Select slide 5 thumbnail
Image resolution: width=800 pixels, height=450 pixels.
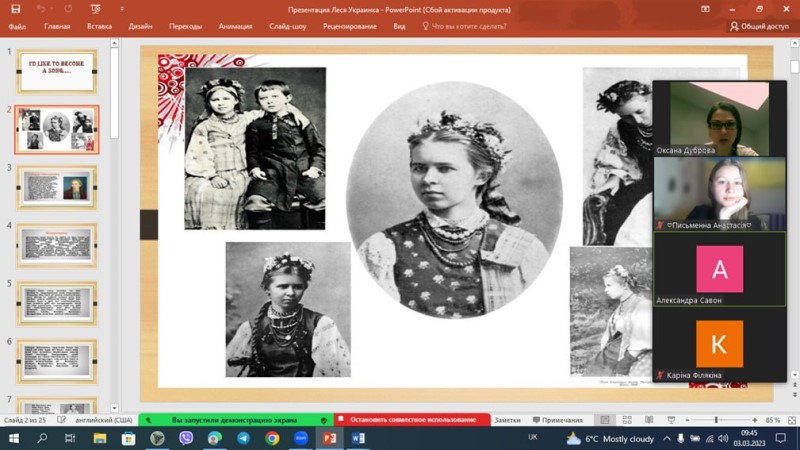tap(57, 304)
